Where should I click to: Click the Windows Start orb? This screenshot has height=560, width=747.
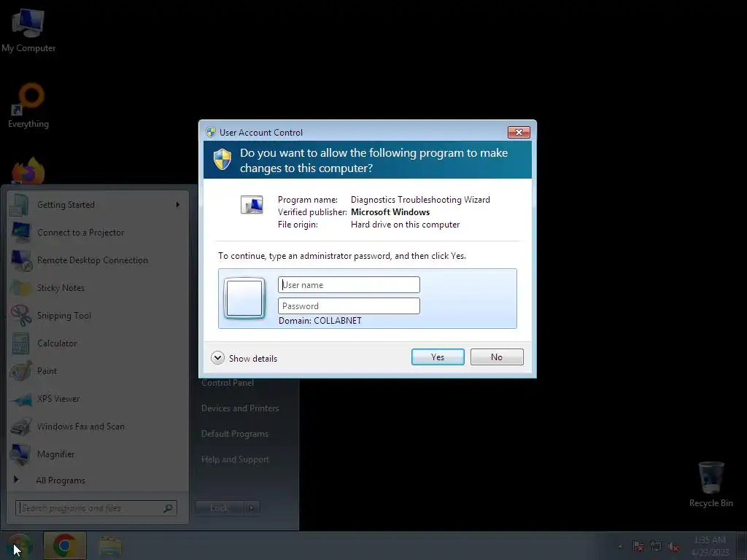(x=19, y=545)
